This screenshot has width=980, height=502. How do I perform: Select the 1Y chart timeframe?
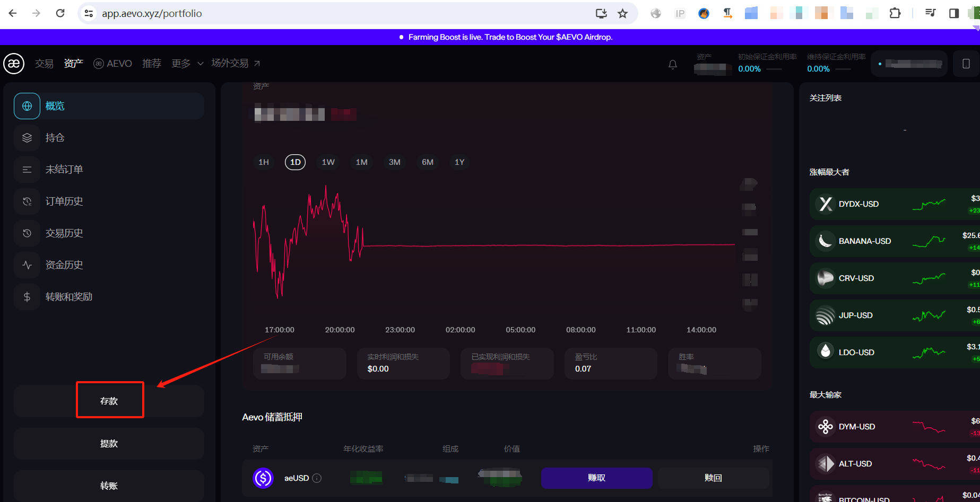coord(459,162)
